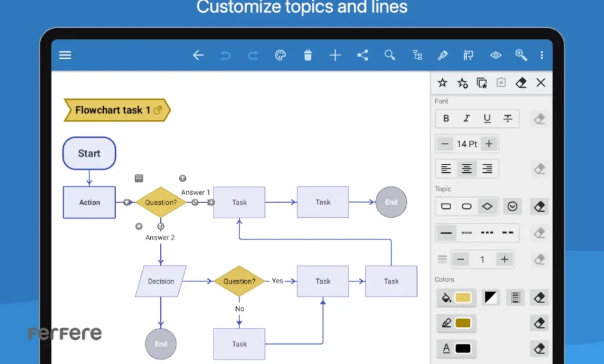Viewport: 604px width, 364px height.
Task: Click the Start node in flowchart
Action: point(89,153)
